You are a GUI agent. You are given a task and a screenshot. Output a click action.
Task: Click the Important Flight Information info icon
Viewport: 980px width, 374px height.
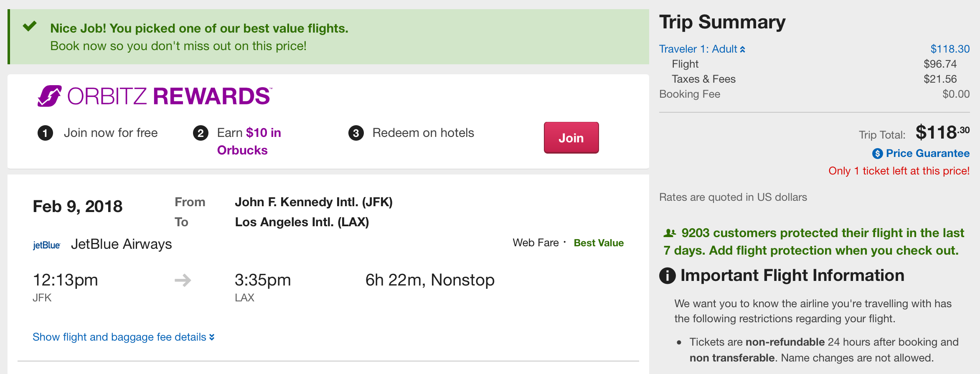coord(667,275)
